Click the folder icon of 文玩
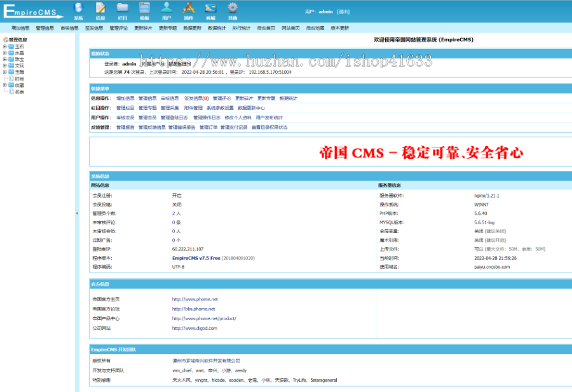This screenshot has width=572, height=392. [x=11, y=65]
